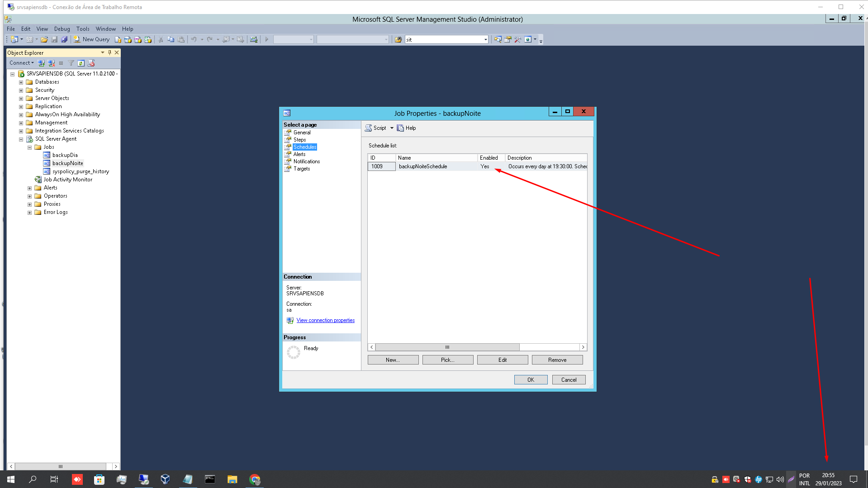Image resolution: width=868 pixels, height=488 pixels.
Task: Click the Analysis Services XMLA Query icon
Action: coord(148,39)
